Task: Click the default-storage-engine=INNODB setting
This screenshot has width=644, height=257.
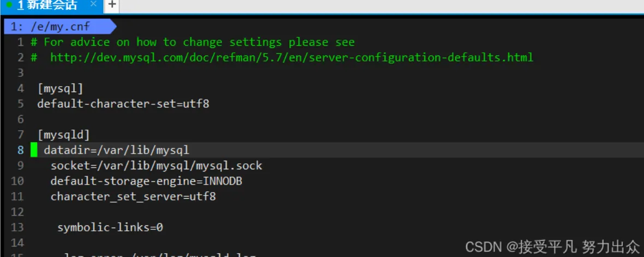Action: [146, 181]
